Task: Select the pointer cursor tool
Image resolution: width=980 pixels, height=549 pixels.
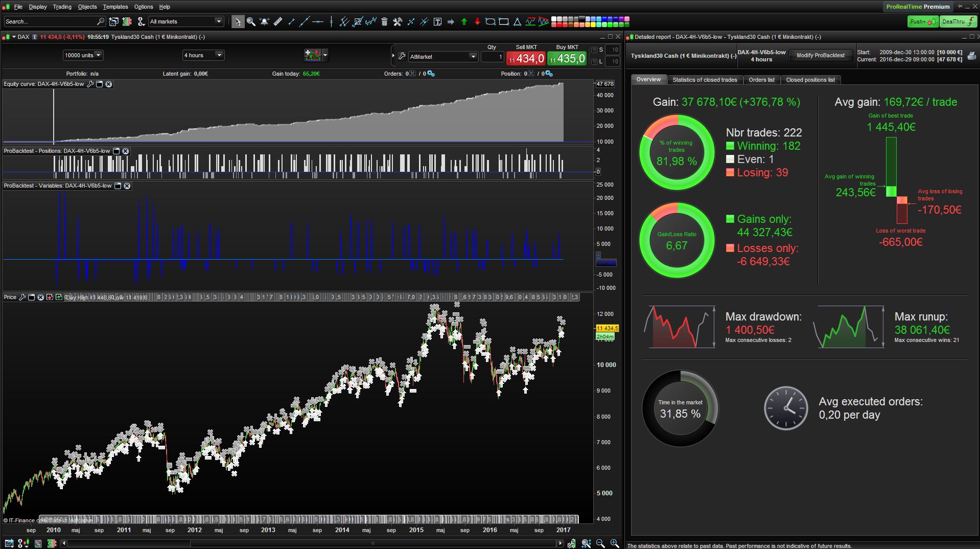Action: click(238, 21)
